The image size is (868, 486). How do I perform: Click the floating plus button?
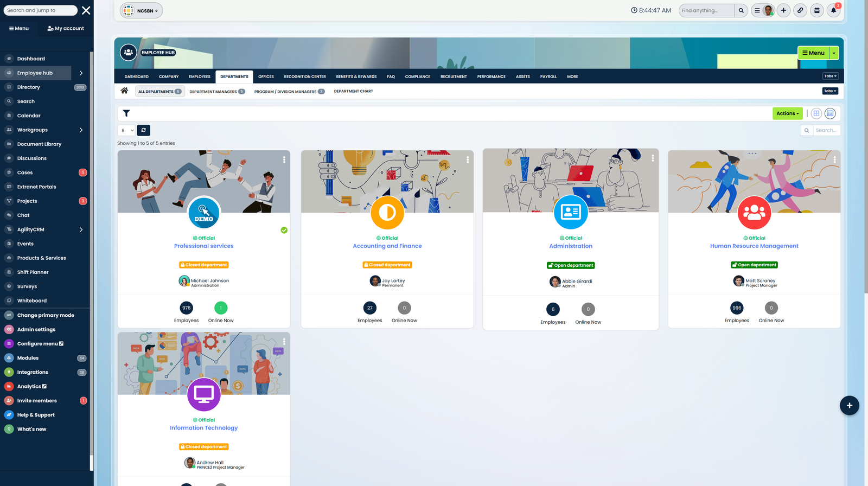(849, 405)
